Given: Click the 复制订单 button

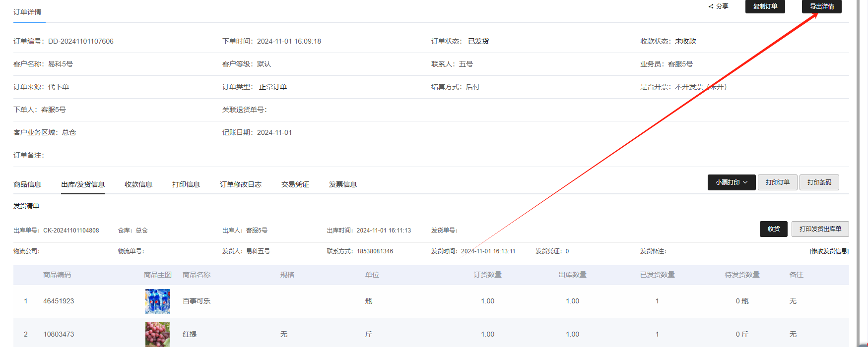Looking at the screenshot, I should pyautogui.click(x=765, y=6).
